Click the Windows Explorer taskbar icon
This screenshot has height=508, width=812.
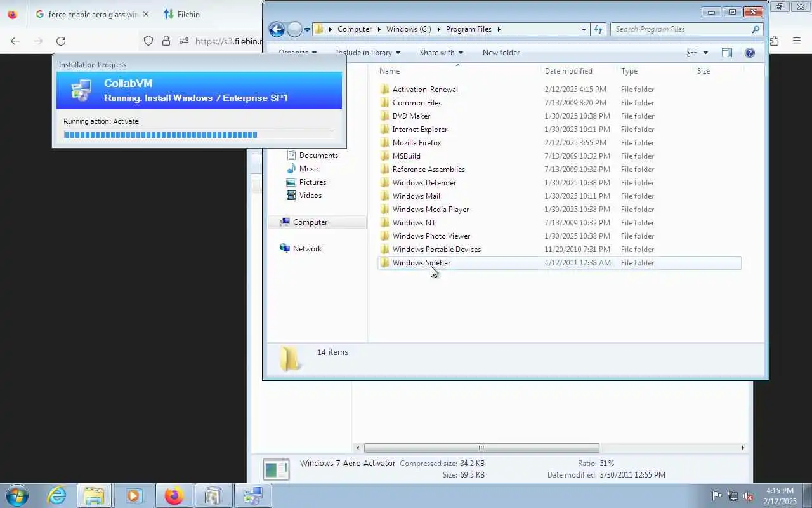coord(94,495)
